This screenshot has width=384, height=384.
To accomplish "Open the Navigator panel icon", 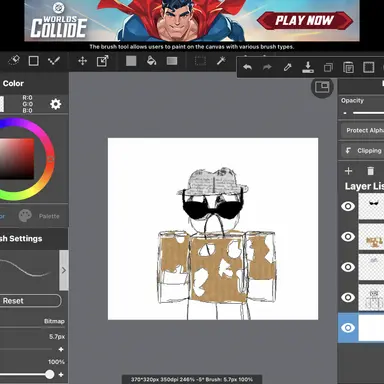I will pos(322,87).
